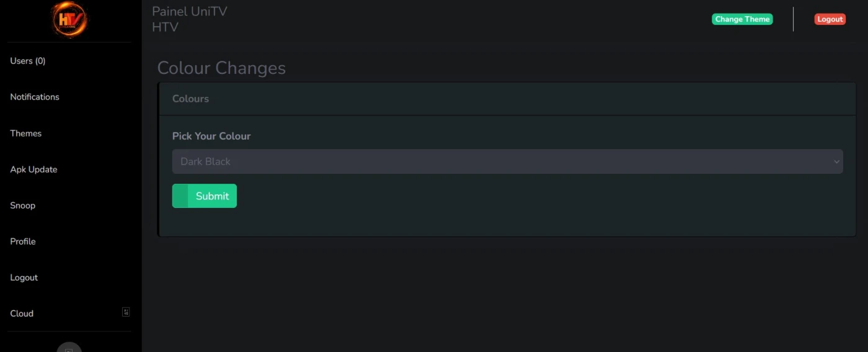Select Apk Update from the sidebar

[x=33, y=169]
